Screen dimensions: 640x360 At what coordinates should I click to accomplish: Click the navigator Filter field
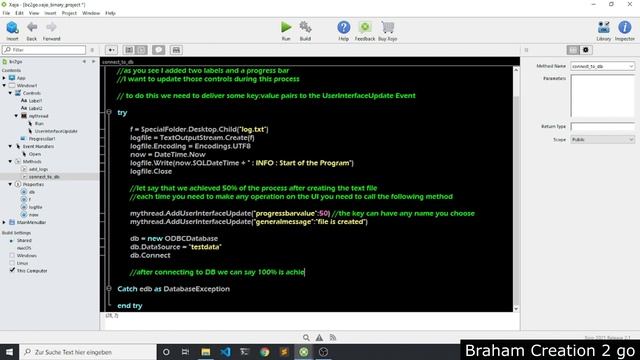pos(44,50)
